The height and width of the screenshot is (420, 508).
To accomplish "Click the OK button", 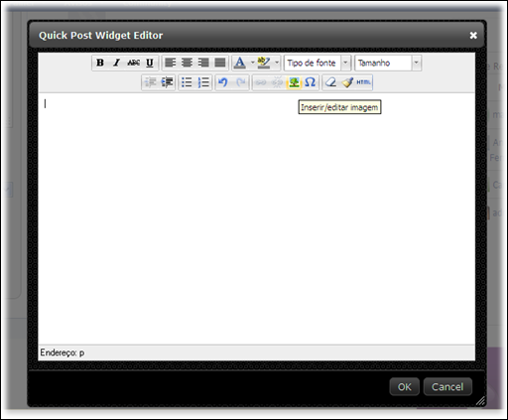I will [x=405, y=386].
